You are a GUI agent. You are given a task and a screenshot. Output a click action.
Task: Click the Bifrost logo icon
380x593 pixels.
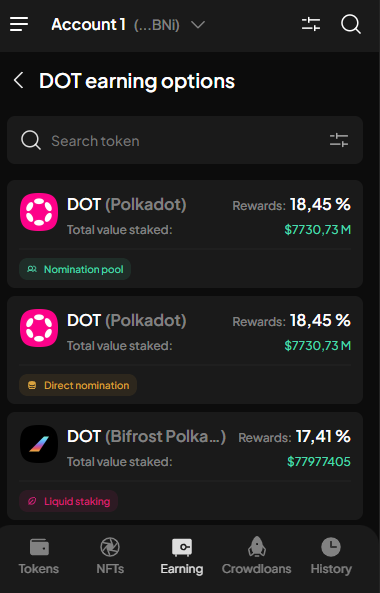[39, 444]
